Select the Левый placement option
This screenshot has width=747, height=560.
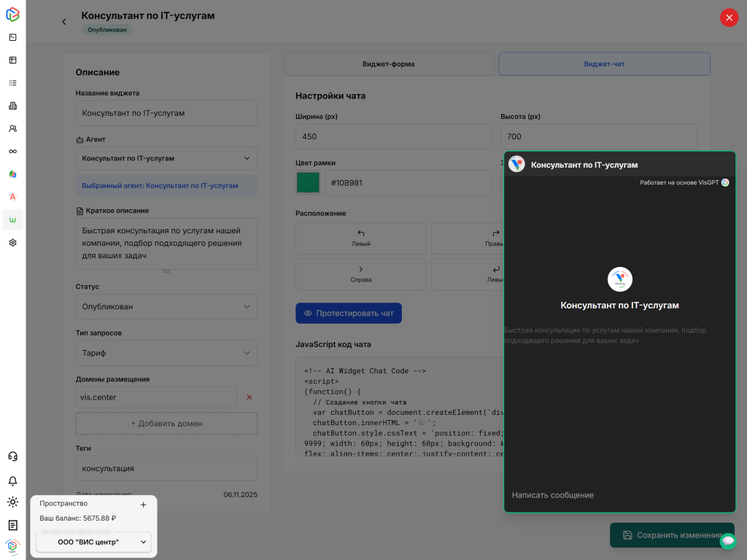(x=360, y=238)
